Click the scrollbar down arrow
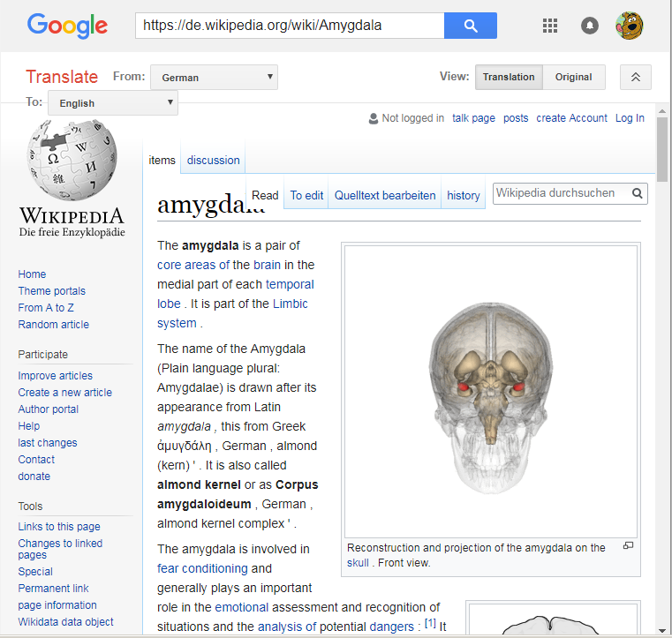This screenshot has height=638, width=672. tap(662, 631)
